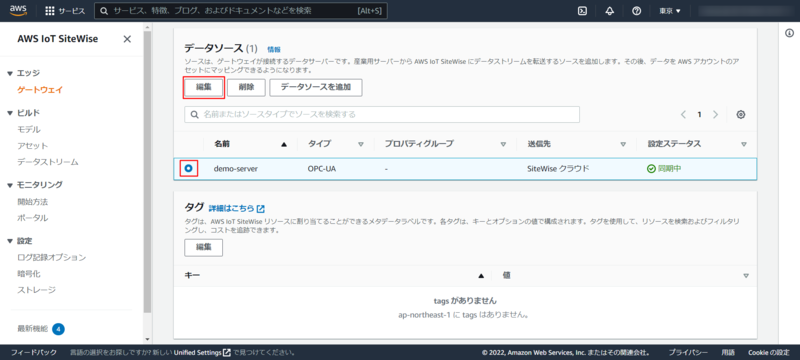Collapse the 設定 section in the sidebar

(x=10, y=241)
